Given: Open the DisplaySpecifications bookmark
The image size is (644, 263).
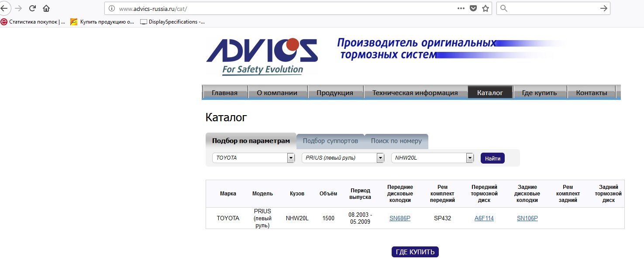Looking at the screenshot, I should point(172,22).
